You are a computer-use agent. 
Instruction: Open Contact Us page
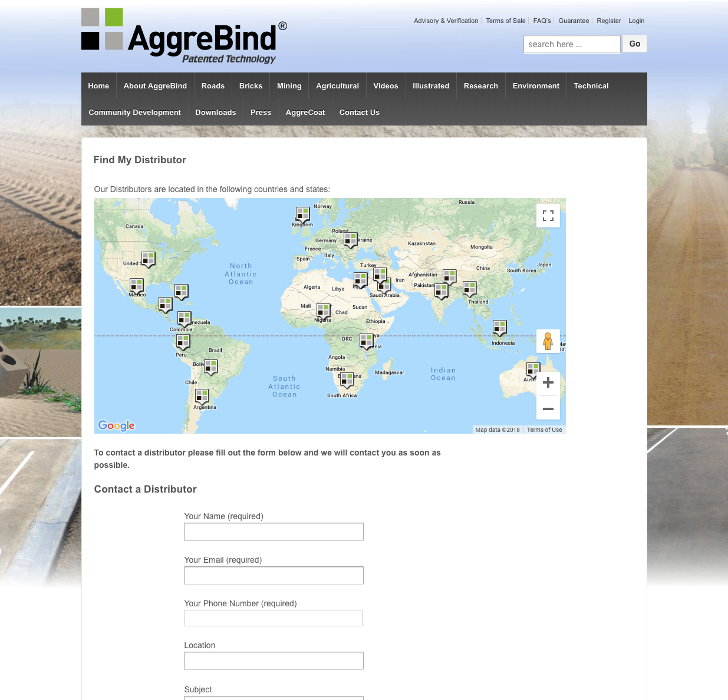click(360, 113)
